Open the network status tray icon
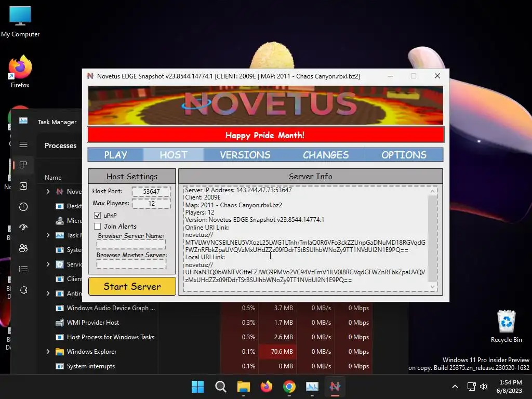Screen dimensions: 532x399 pyautogui.click(x=471, y=387)
